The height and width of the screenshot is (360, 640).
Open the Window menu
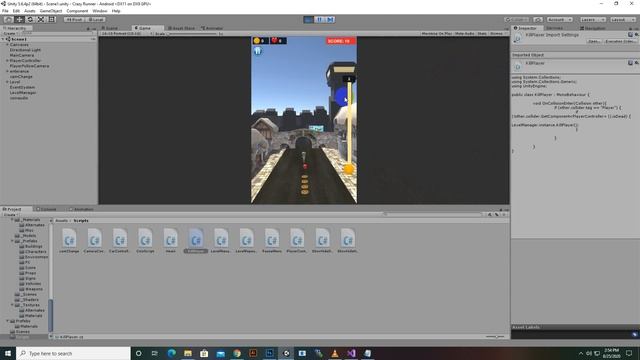pyautogui.click(x=100, y=11)
